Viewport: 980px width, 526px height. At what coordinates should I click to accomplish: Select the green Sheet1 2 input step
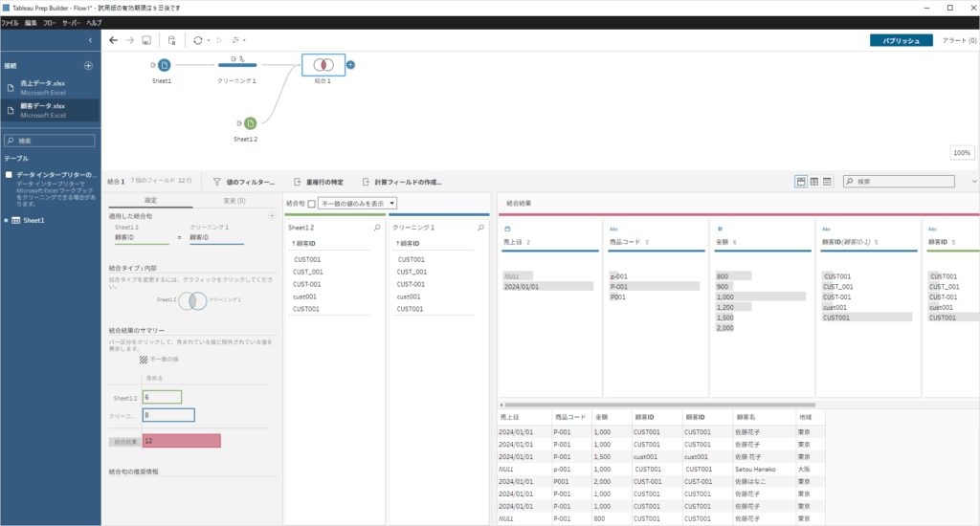[250, 123]
